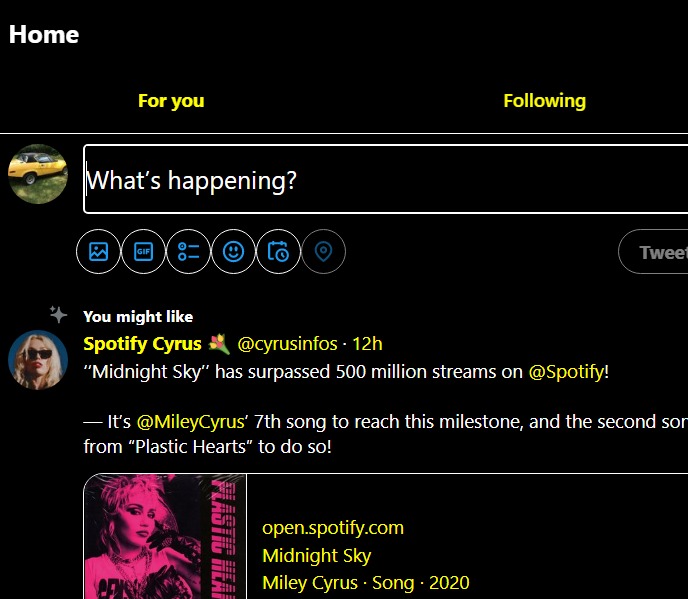Switch to the Following tab
Screen dimensions: 688x599
(544, 100)
